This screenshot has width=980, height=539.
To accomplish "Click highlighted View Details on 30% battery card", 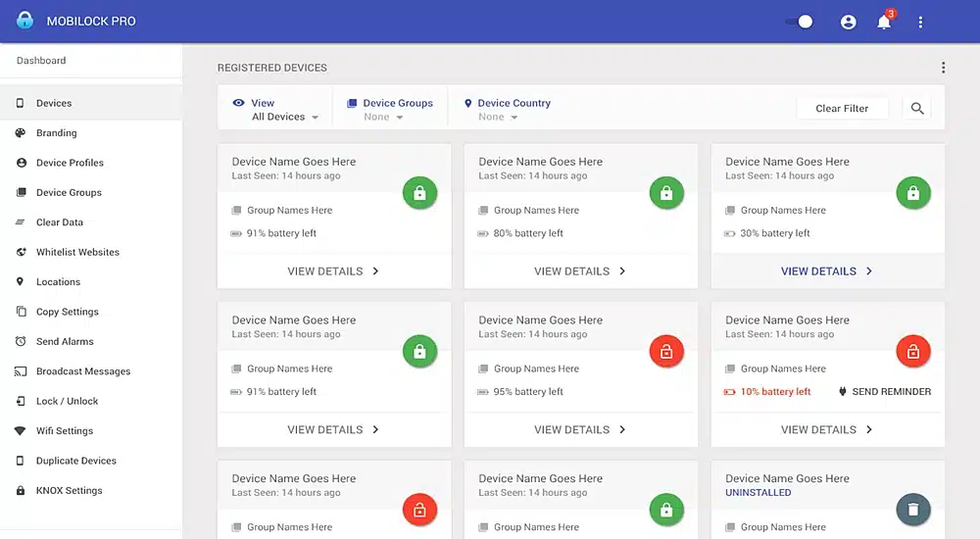I will click(827, 270).
